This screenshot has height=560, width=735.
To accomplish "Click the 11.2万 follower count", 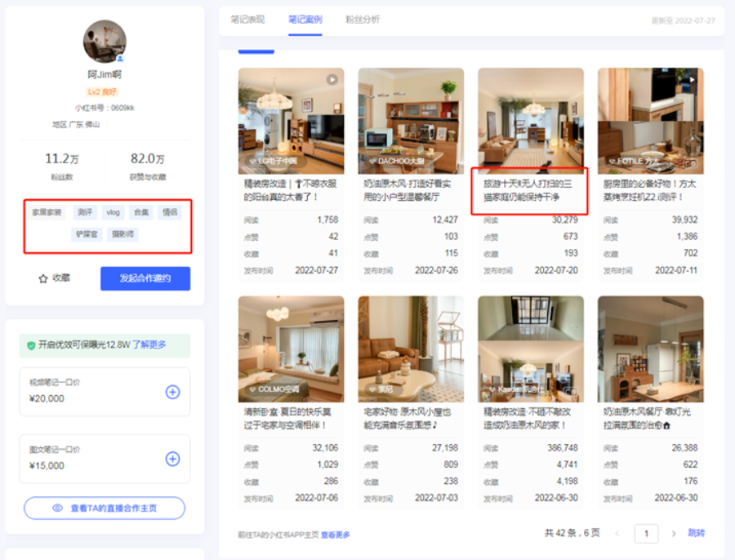I will [62, 159].
